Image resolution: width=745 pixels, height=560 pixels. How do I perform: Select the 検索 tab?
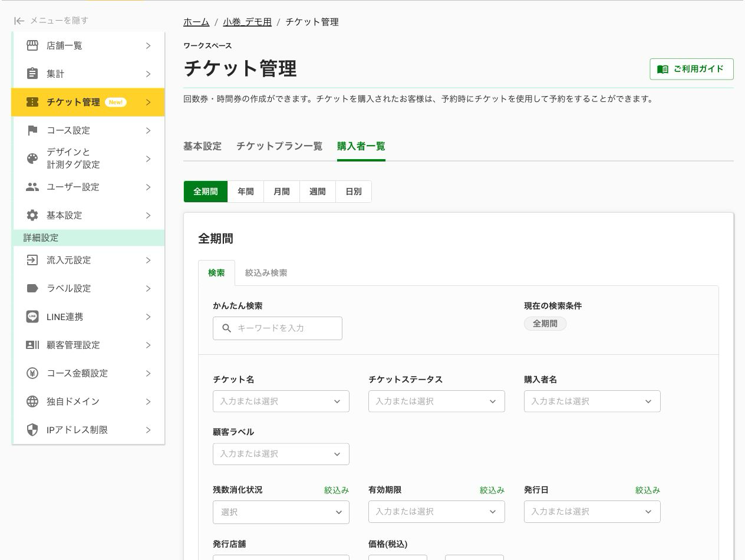(216, 273)
